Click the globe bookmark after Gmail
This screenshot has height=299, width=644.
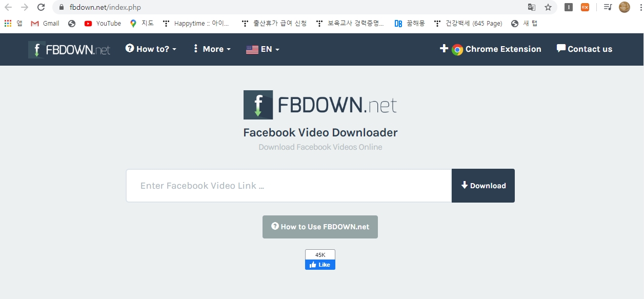(72, 23)
